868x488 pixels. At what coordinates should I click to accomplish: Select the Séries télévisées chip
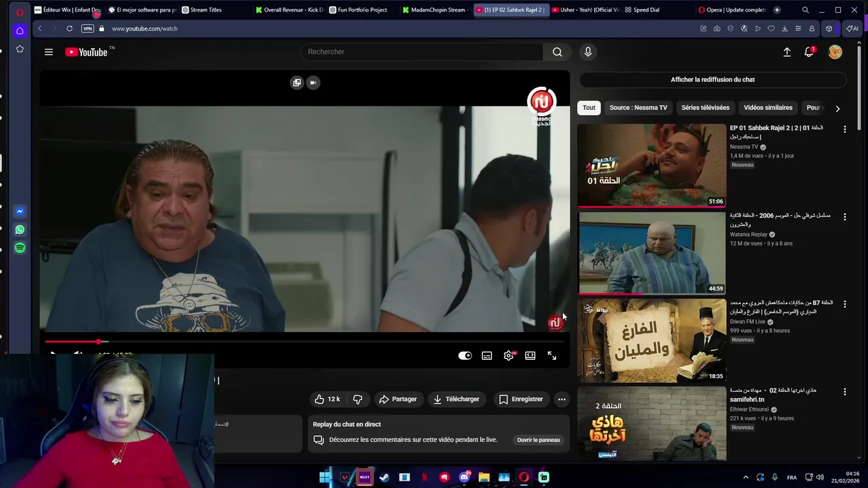[705, 108]
